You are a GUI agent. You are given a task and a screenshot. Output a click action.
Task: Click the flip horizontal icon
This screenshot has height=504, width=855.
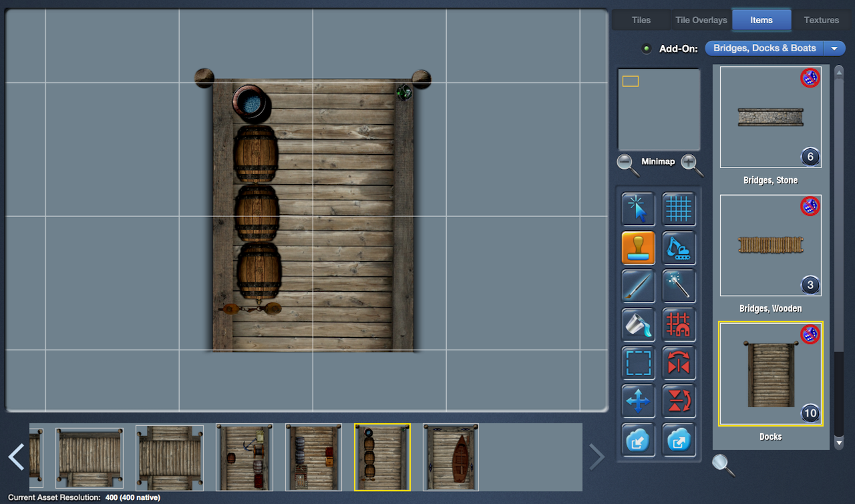[679, 363]
